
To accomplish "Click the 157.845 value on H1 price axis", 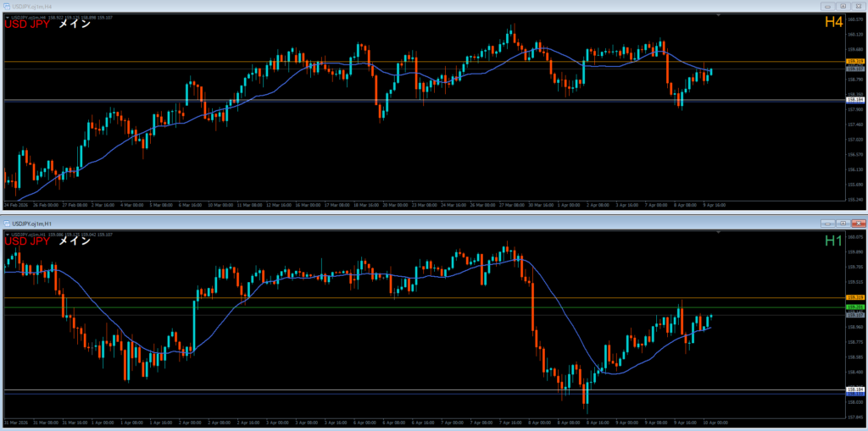I will pos(855,417).
